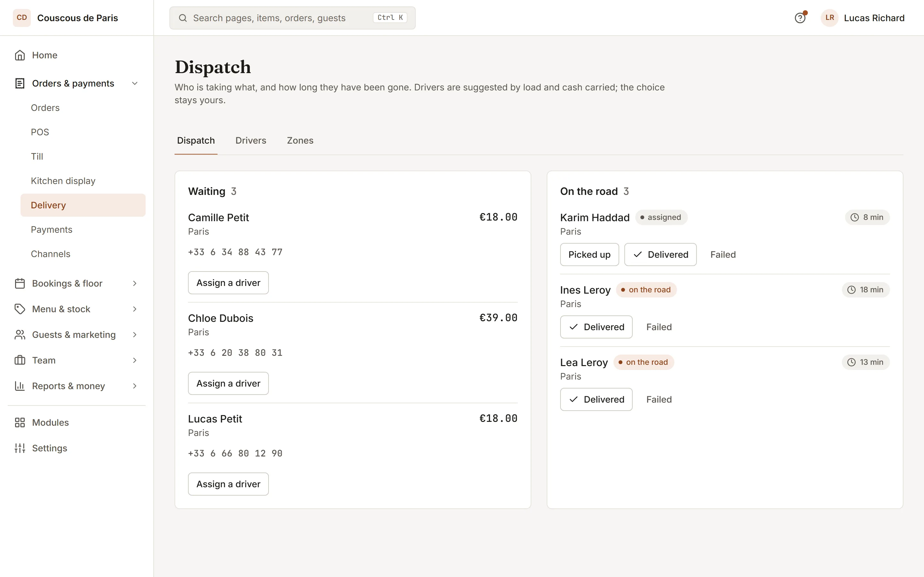Expand the Team section chevron
Viewport: 924px width, 577px height.
(135, 360)
